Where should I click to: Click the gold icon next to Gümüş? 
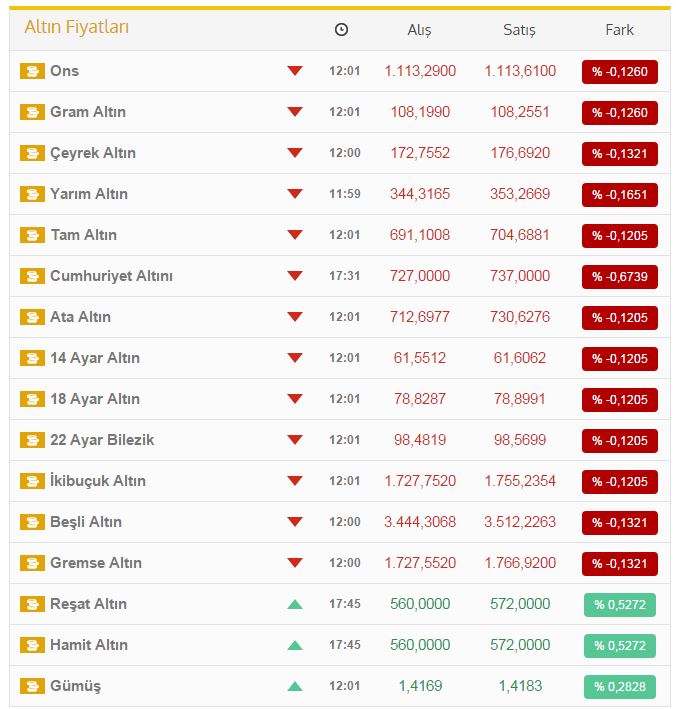(x=32, y=686)
